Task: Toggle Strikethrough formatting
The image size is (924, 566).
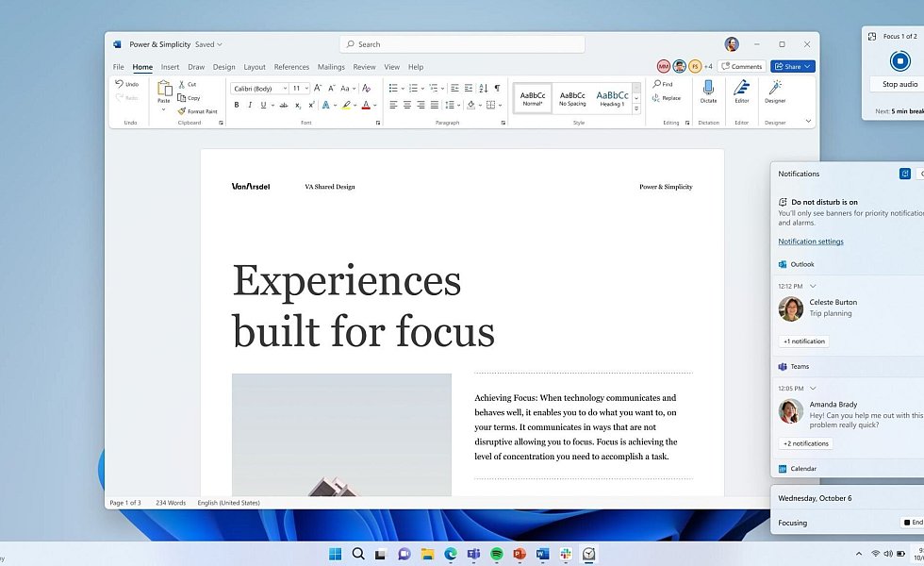Action: (284, 105)
